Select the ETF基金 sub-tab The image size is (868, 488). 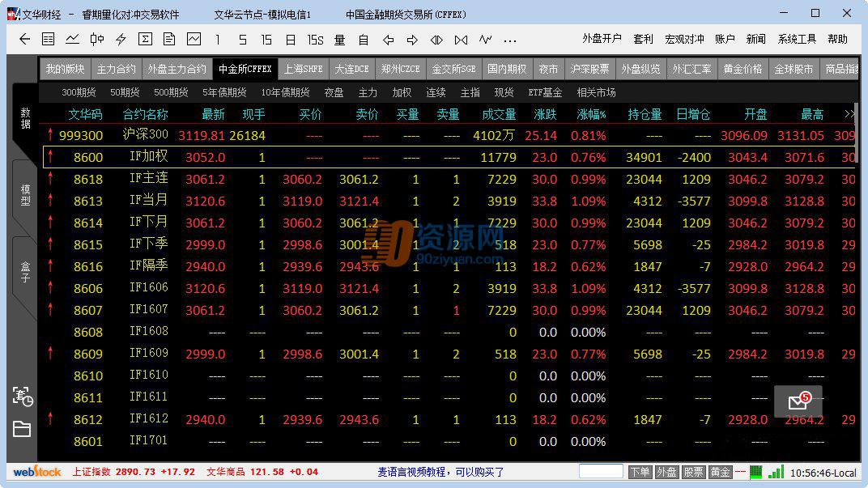point(545,92)
